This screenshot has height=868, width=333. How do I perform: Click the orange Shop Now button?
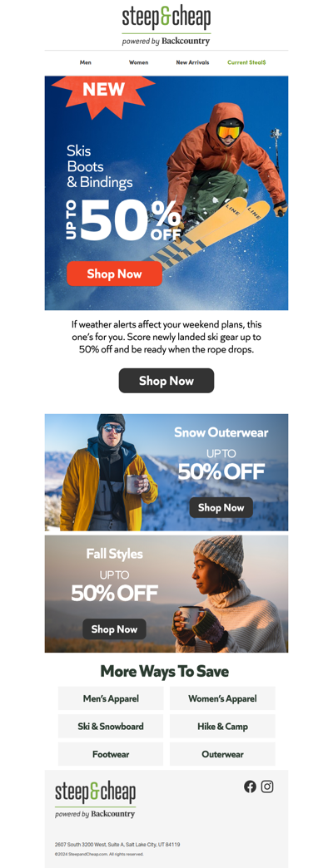pyautogui.click(x=115, y=274)
